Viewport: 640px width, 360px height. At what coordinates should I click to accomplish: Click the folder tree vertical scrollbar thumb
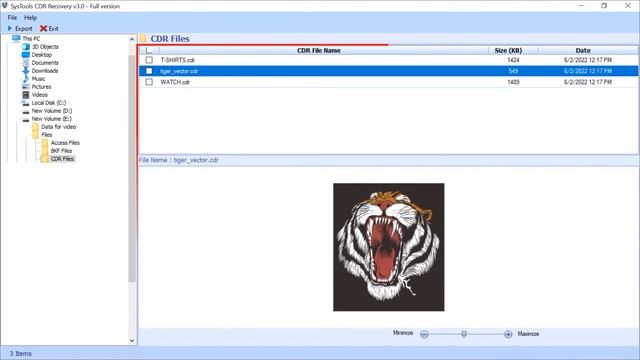click(x=132, y=168)
